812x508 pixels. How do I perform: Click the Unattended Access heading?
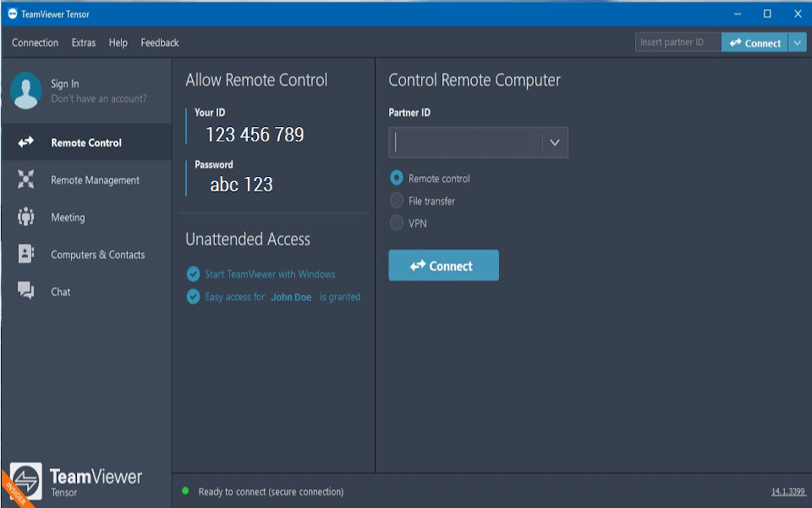[248, 239]
